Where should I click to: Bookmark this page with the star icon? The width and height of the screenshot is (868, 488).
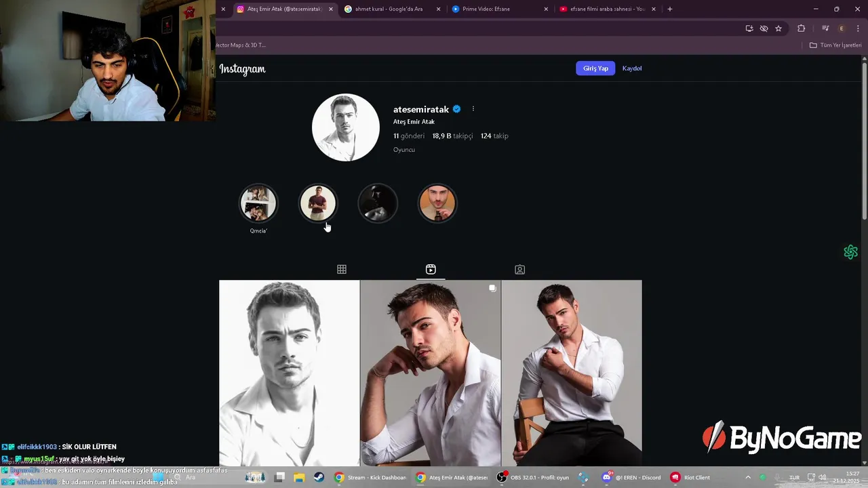[778, 28]
